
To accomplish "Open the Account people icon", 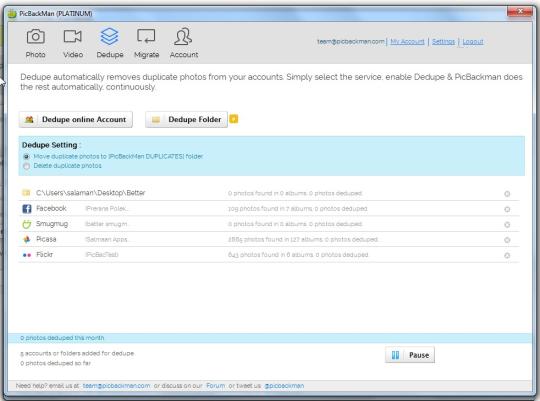I will pos(183,37).
